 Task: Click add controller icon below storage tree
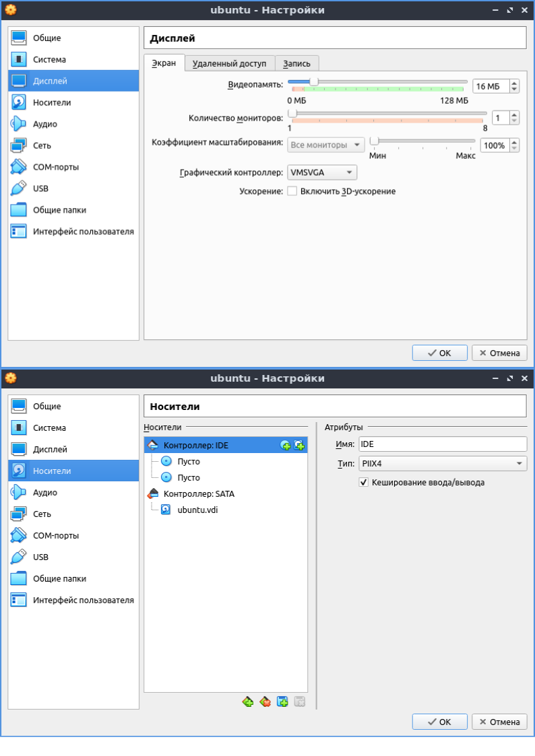coord(248,701)
